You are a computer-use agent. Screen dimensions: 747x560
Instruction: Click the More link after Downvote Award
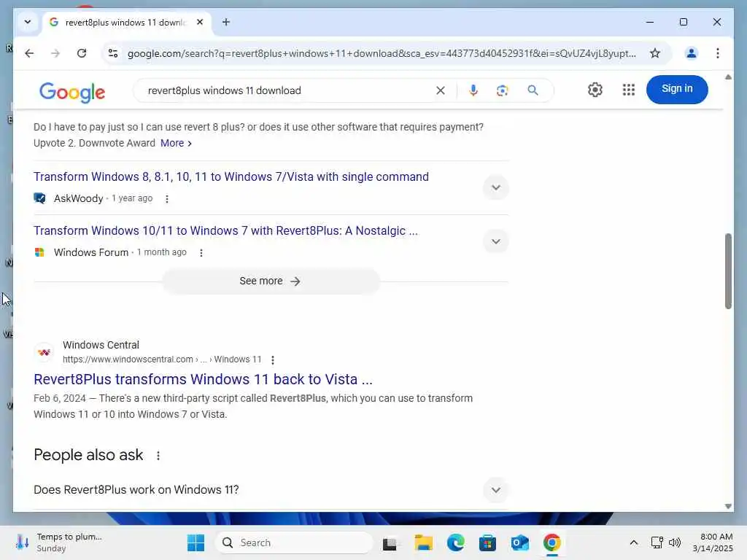coord(176,144)
